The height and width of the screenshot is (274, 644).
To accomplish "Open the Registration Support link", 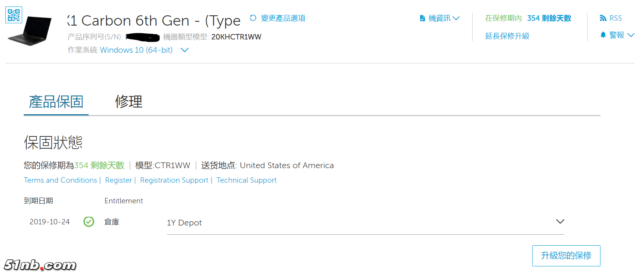I will coord(174,180).
